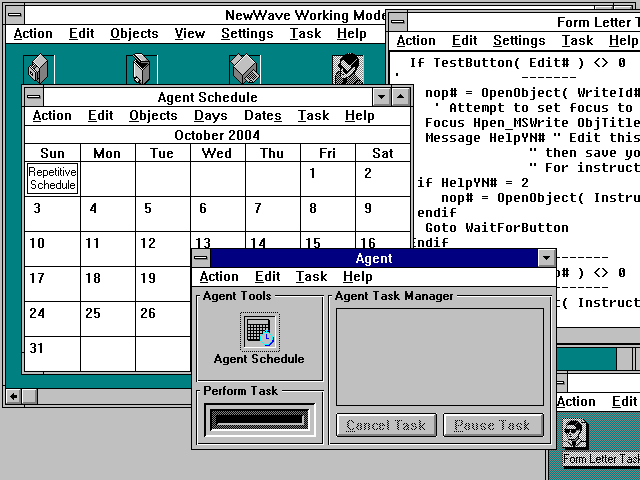Click the Perform Task progress bar field
Viewport: 640px width, 480px height.
(x=259, y=419)
